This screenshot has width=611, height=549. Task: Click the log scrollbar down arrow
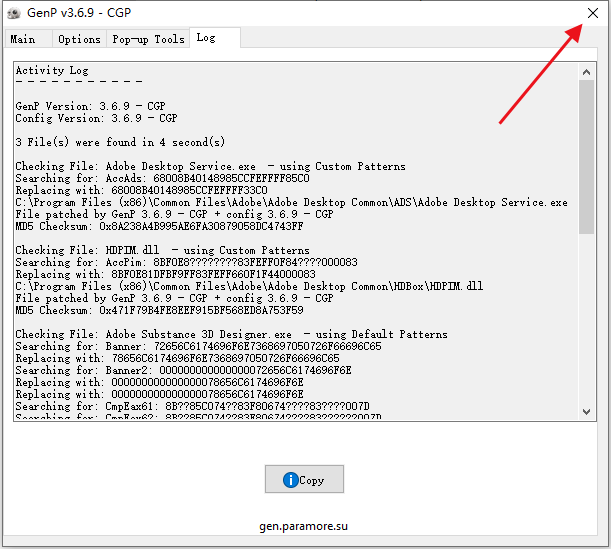588,412
